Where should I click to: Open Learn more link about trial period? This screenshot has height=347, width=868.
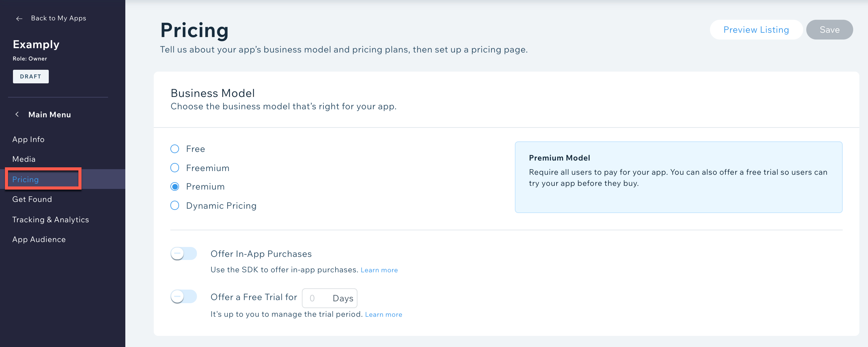click(x=383, y=315)
